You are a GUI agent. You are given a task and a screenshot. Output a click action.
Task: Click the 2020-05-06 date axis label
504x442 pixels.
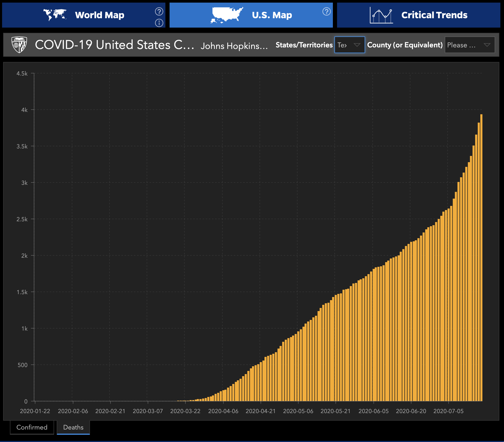[x=298, y=411]
